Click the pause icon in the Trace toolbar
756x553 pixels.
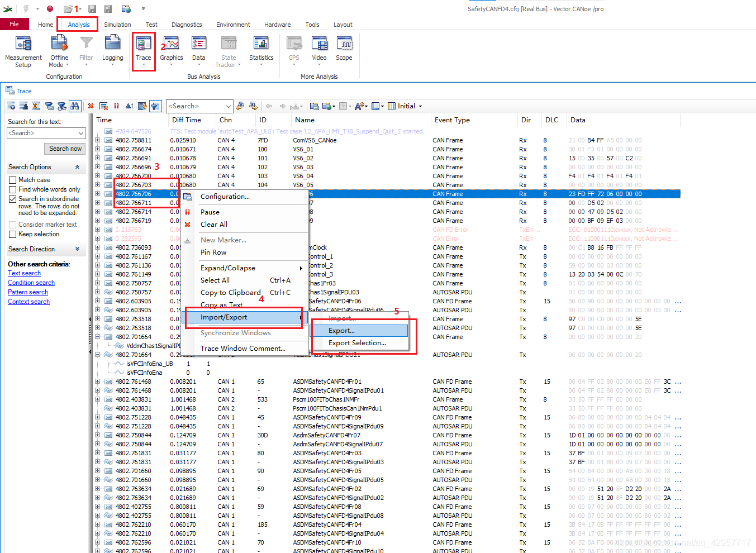pos(116,106)
